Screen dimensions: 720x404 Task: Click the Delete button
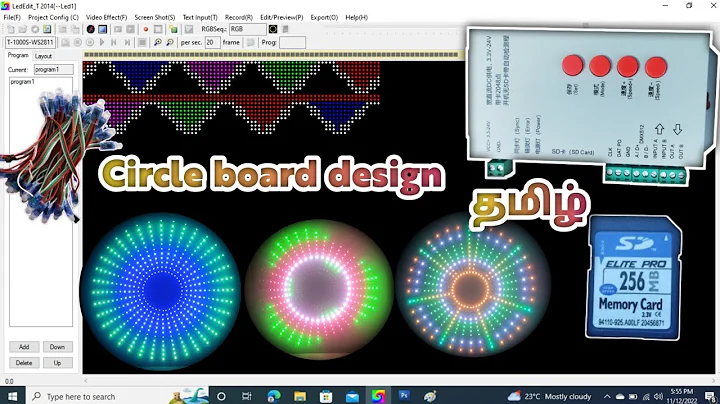pyautogui.click(x=24, y=363)
